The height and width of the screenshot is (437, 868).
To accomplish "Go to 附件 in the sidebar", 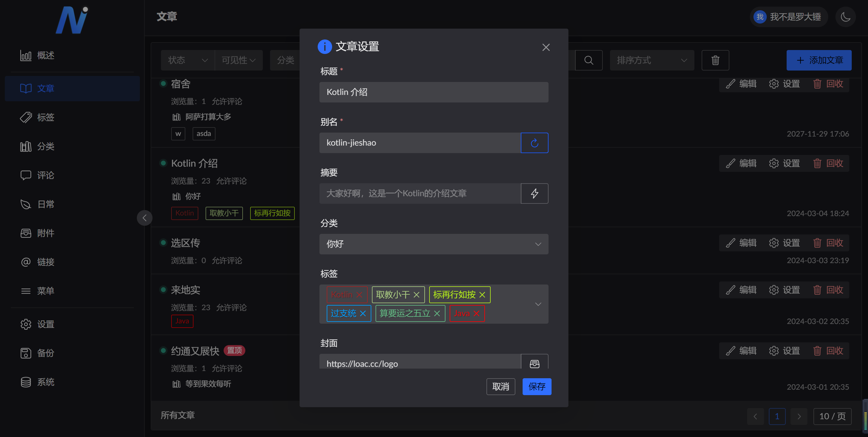I will 46,233.
